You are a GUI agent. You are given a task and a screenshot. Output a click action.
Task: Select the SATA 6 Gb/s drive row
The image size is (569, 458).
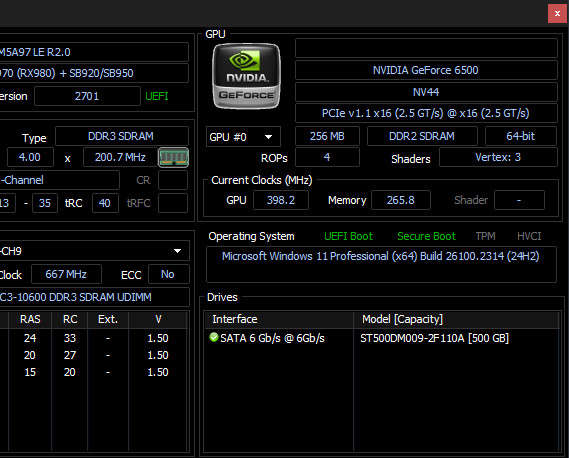pyautogui.click(x=382, y=338)
